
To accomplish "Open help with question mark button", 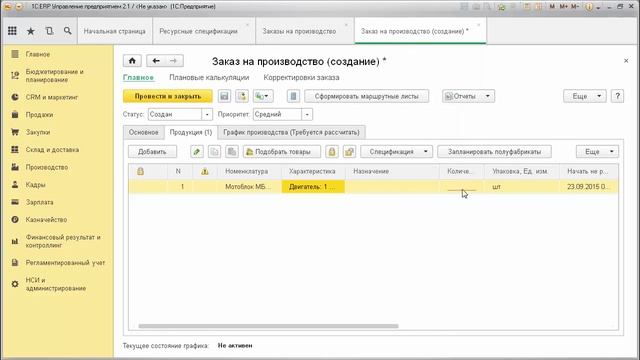I will tap(617, 96).
